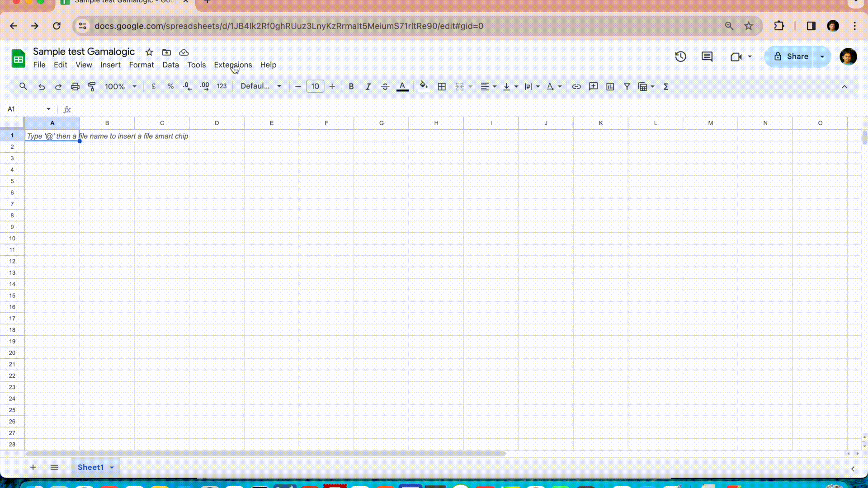Toggle bold formatting
The width and height of the screenshot is (868, 488).
(351, 86)
